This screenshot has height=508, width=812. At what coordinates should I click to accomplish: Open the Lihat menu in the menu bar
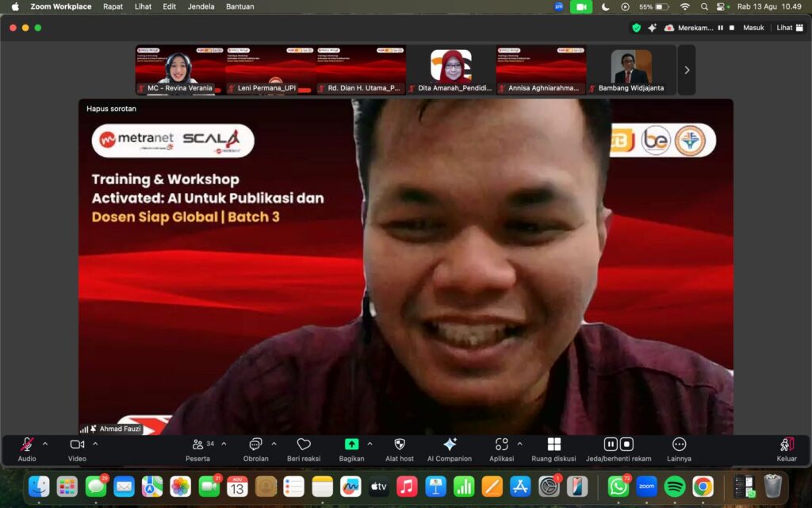tap(143, 6)
